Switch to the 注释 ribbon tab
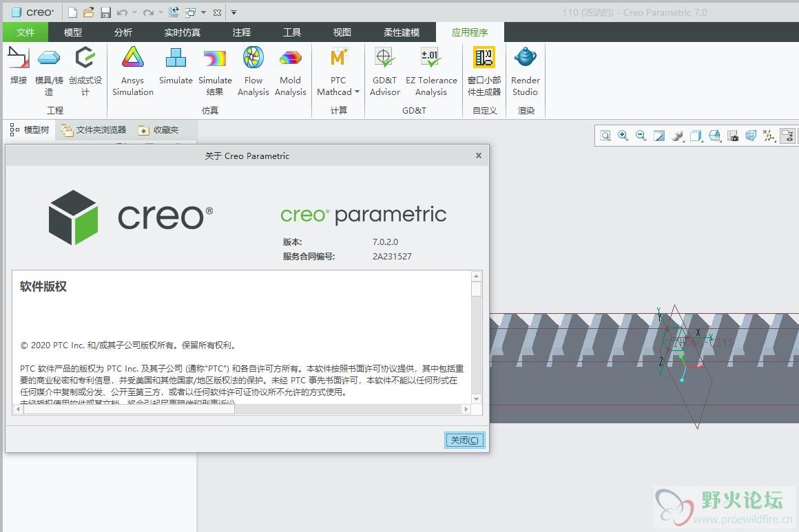The height and width of the screenshot is (532, 799). (x=242, y=32)
